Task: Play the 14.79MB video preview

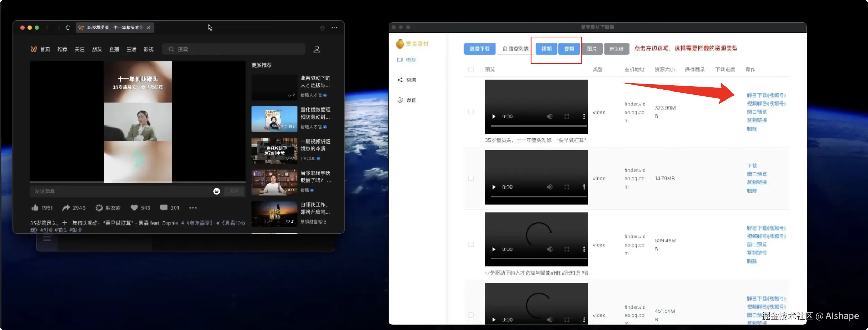Action: (x=494, y=187)
